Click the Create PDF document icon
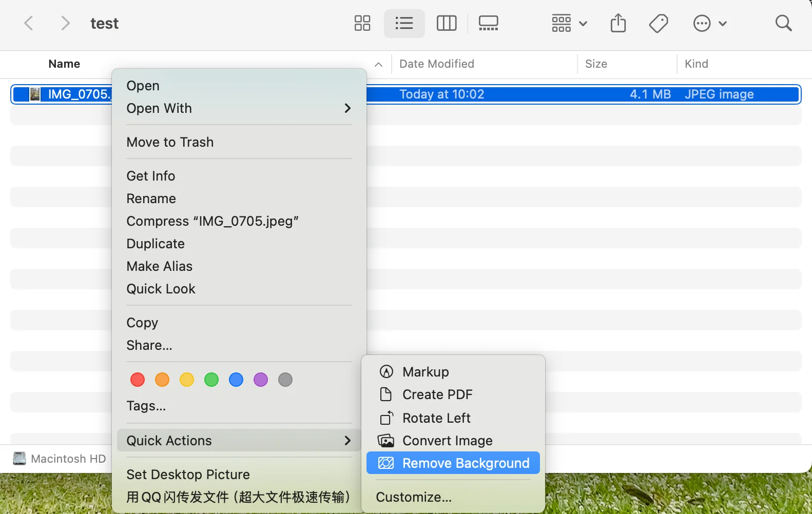 pyautogui.click(x=385, y=394)
